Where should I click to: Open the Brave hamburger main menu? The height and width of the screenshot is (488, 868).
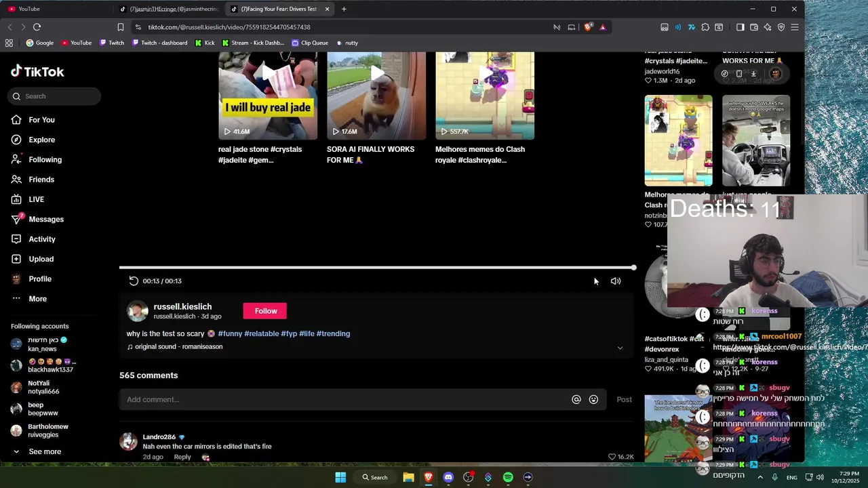point(795,27)
